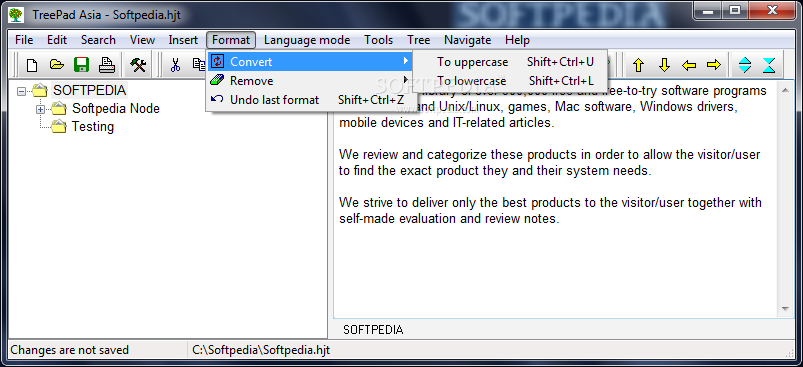This screenshot has width=803, height=367.
Task: Click the yellow move node right arrow
Action: pyautogui.click(x=713, y=65)
